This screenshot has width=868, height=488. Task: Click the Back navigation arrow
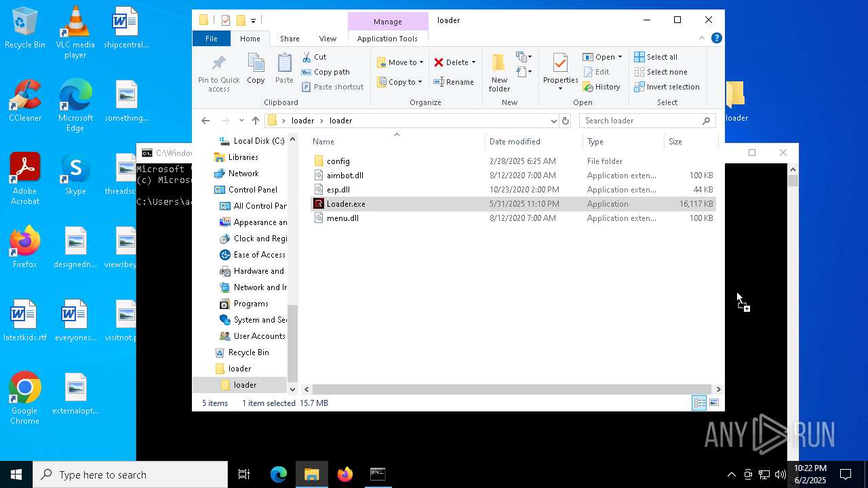(x=205, y=121)
